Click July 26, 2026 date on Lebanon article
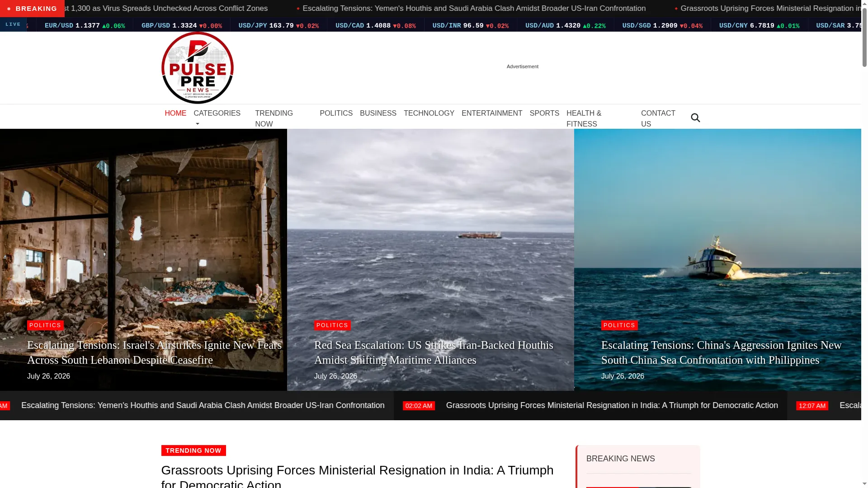Viewport: 868px width, 488px height. [48, 376]
